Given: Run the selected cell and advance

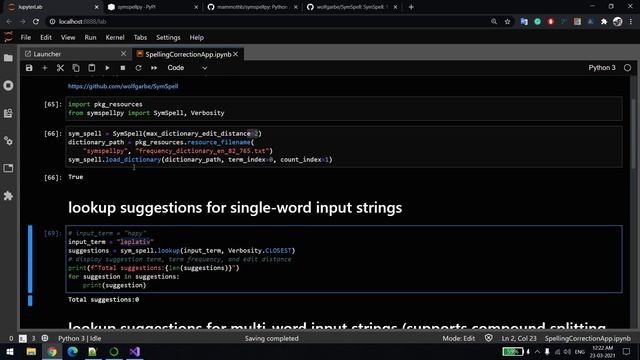Looking at the screenshot, I should pyautogui.click(x=107, y=68).
